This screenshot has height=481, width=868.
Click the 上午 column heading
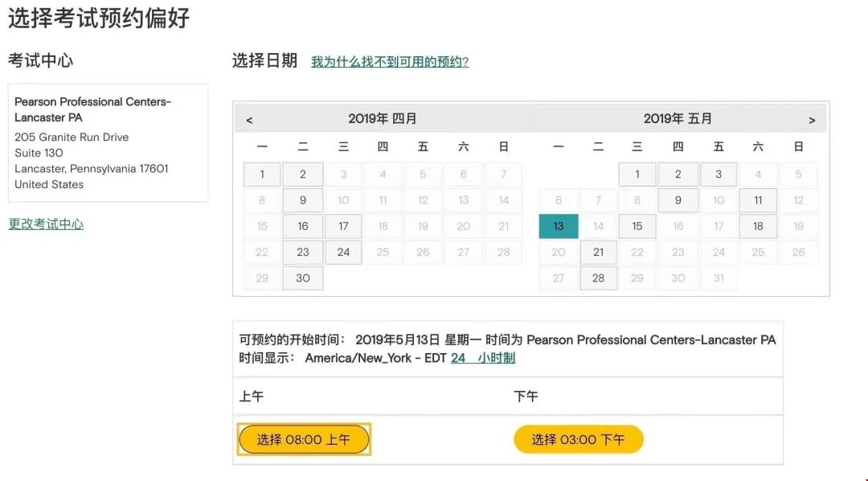pos(252,397)
